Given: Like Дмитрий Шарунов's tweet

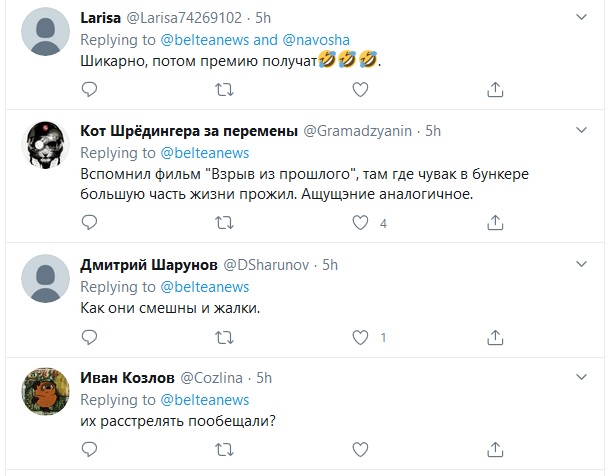Looking at the screenshot, I should point(360,337).
